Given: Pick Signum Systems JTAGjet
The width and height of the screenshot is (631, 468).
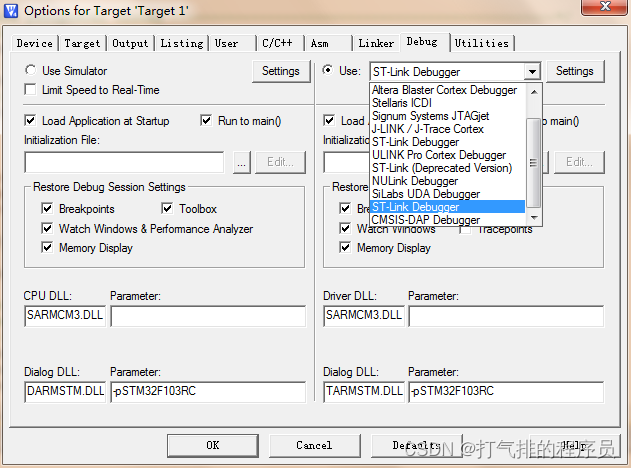Looking at the screenshot, I should (447, 116).
